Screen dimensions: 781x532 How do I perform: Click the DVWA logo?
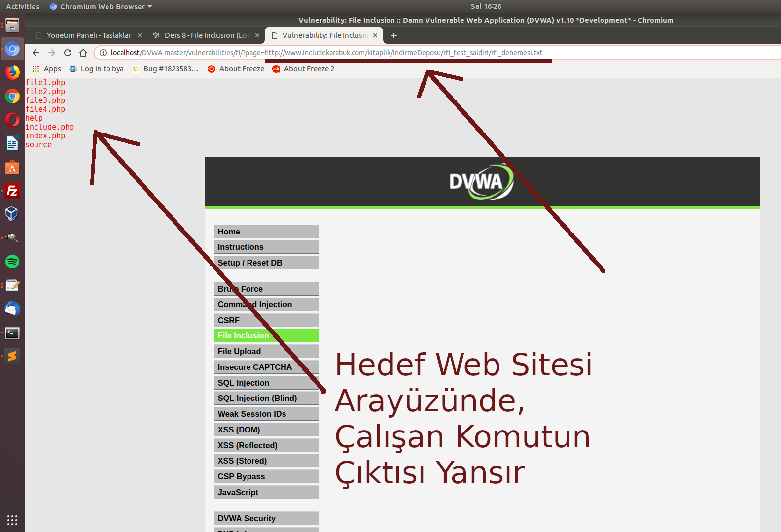(x=482, y=182)
